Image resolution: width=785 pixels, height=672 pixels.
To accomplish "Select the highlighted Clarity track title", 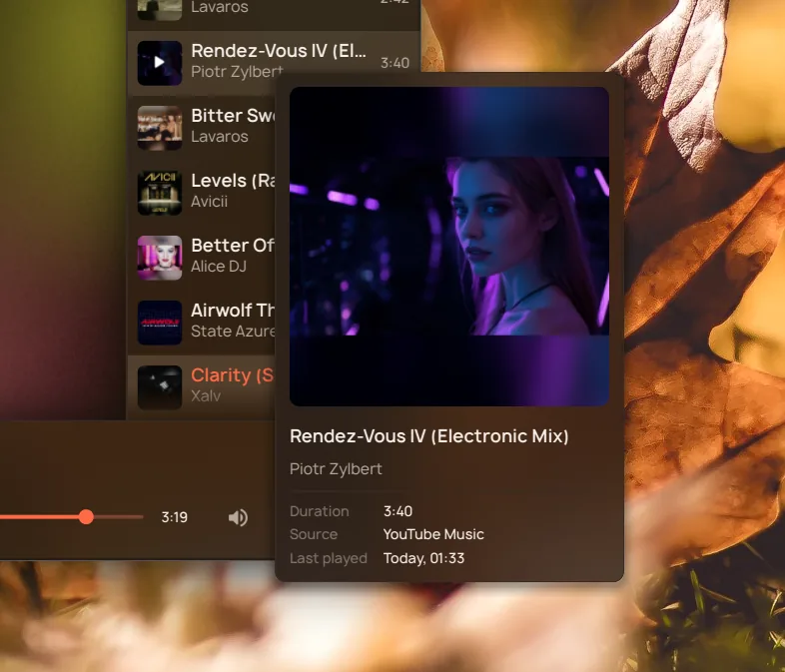I will pyautogui.click(x=233, y=375).
